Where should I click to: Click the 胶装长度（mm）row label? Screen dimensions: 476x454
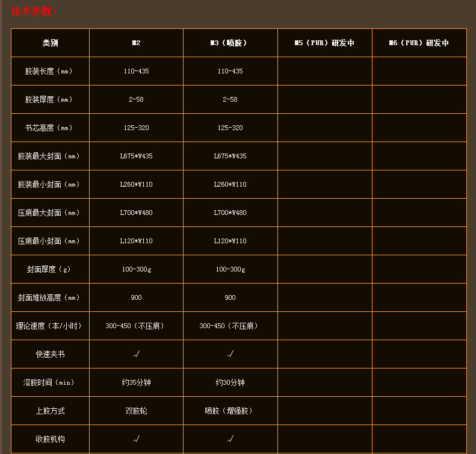(x=49, y=71)
